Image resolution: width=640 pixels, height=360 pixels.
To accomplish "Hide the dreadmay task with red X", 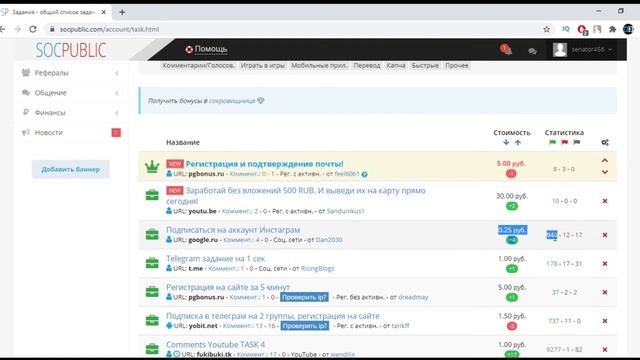I will point(605,292).
